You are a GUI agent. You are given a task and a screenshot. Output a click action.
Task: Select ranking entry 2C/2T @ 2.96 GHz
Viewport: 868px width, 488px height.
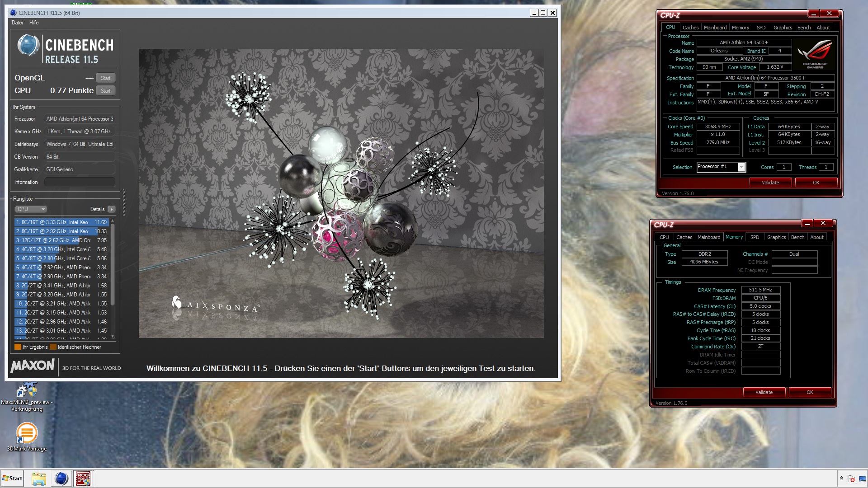pyautogui.click(x=61, y=322)
